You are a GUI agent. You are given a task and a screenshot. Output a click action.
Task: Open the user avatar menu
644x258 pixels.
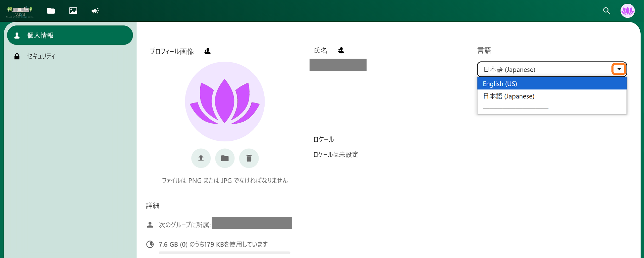tap(627, 11)
